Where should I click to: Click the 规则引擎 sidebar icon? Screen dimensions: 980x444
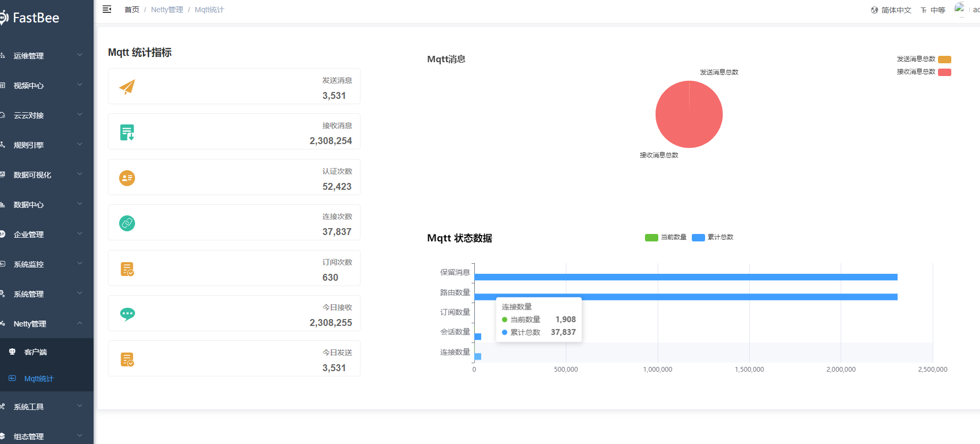coord(3,145)
